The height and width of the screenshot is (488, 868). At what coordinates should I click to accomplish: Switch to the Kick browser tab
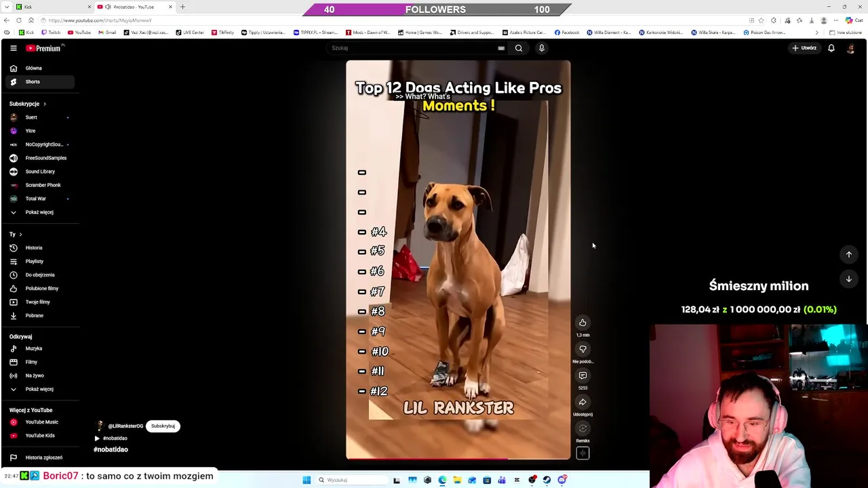click(x=54, y=7)
